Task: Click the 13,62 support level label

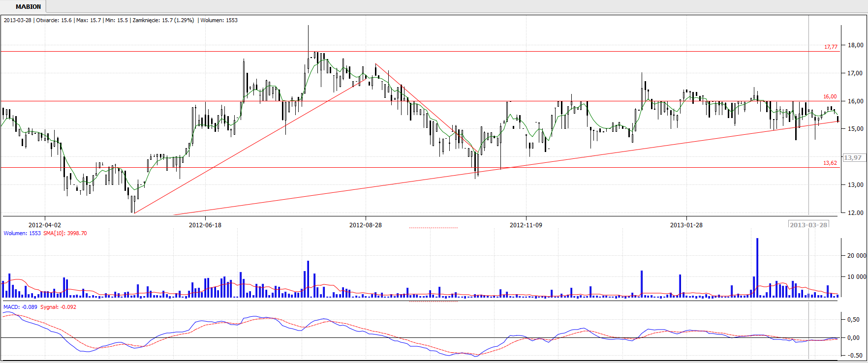Action: click(x=830, y=163)
